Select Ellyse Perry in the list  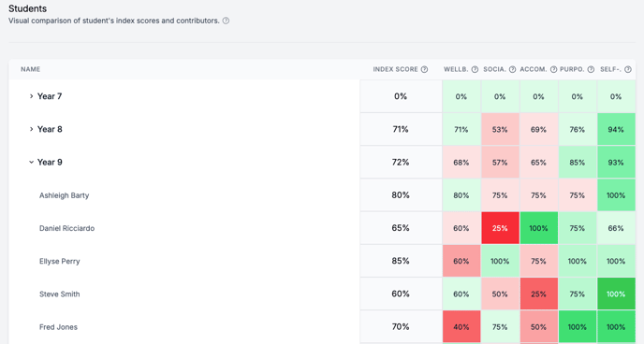(x=60, y=261)
